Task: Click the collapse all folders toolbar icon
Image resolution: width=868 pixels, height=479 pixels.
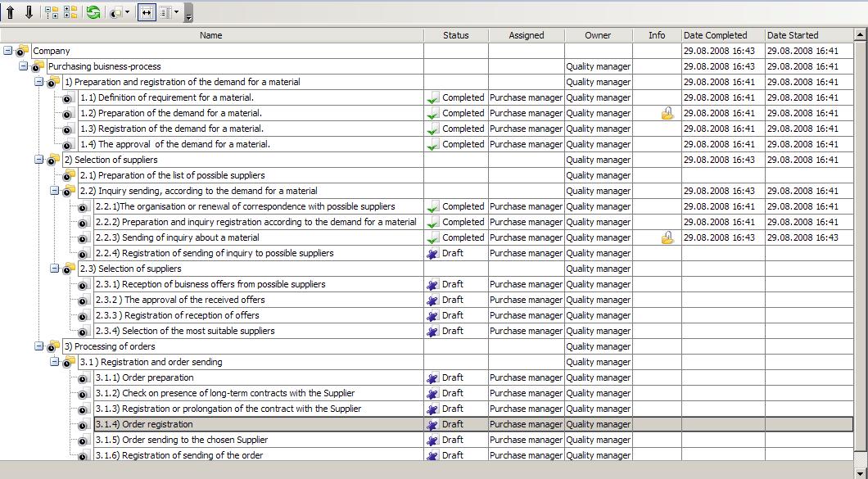Action: click(70, 12)
